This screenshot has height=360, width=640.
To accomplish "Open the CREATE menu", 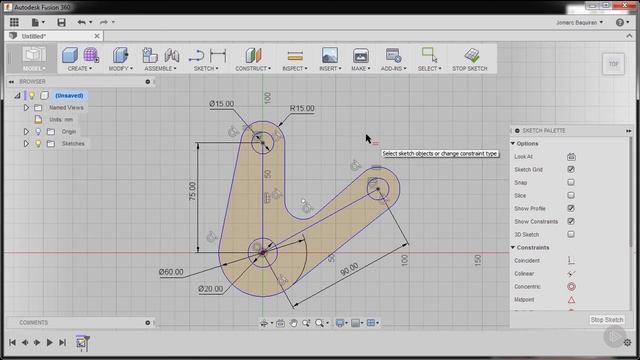I will pos(80,69).
